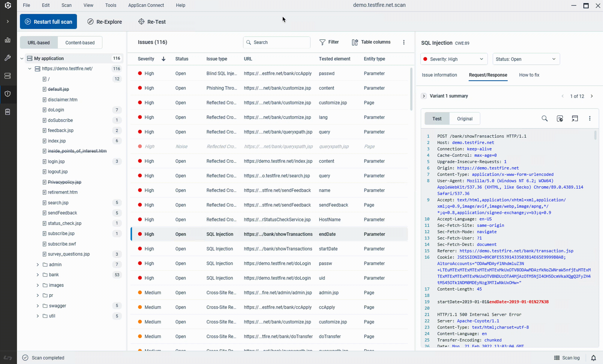
Task: Select URL-based view toggle
Action: tap(39, 43)
